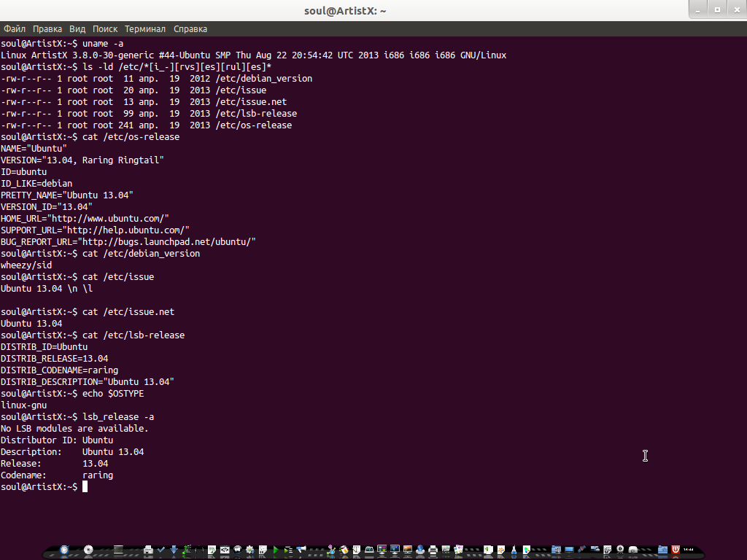747x560 pixels.
Task: Click the 'lsb_release -a' command
Action: click(118, 417)
